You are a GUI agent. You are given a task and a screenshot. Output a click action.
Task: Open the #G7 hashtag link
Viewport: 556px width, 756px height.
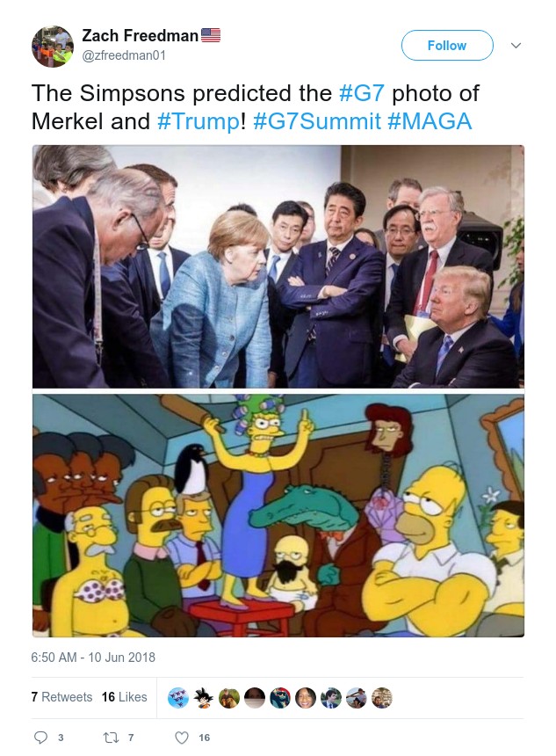(x=361, y=93)
